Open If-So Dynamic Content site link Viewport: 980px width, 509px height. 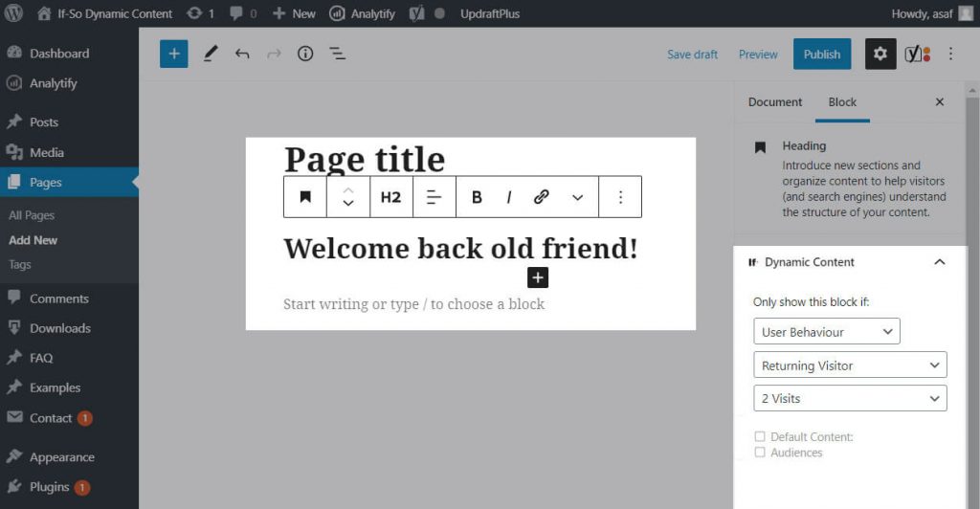(104, 13)
